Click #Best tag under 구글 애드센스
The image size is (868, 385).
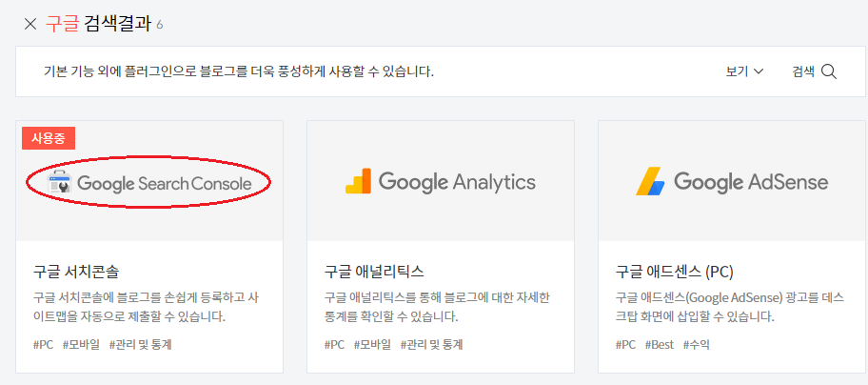click(x=660, y=345)
